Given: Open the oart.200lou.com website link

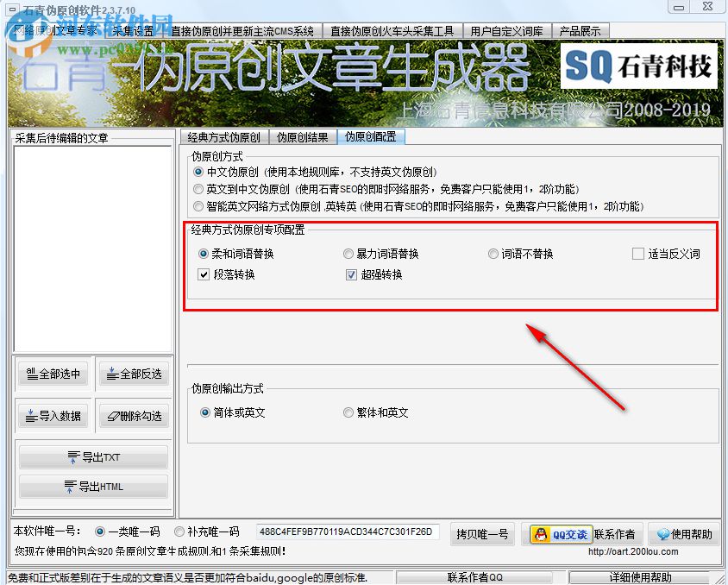Looking at the screenshot, I should pyautogui.click(x=633, y=551).
